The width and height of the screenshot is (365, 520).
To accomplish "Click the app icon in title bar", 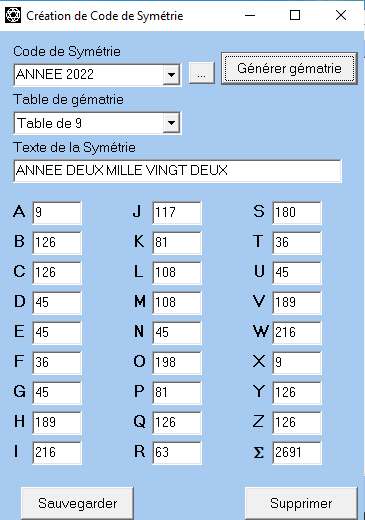I will pyautogui.click(x=13, y=15).
